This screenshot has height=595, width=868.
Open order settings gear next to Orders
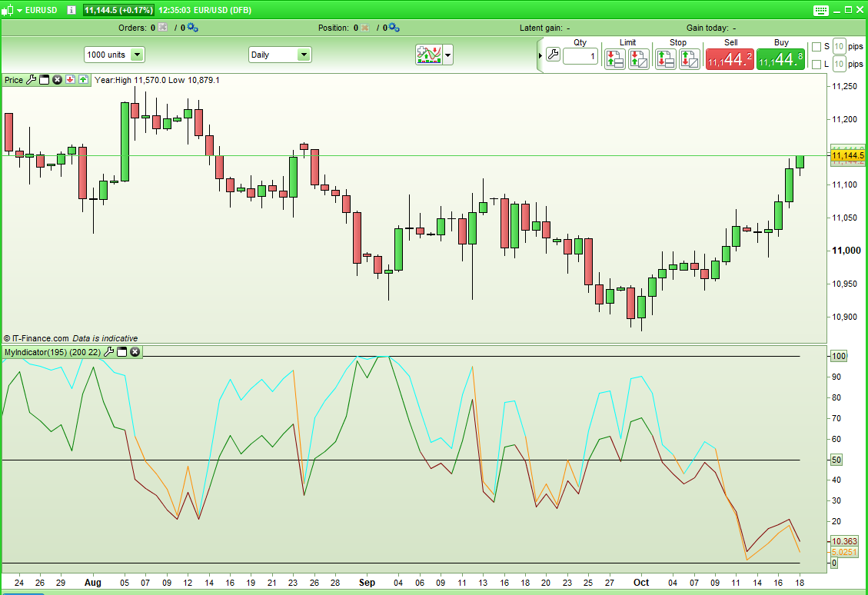coord(193,27)
